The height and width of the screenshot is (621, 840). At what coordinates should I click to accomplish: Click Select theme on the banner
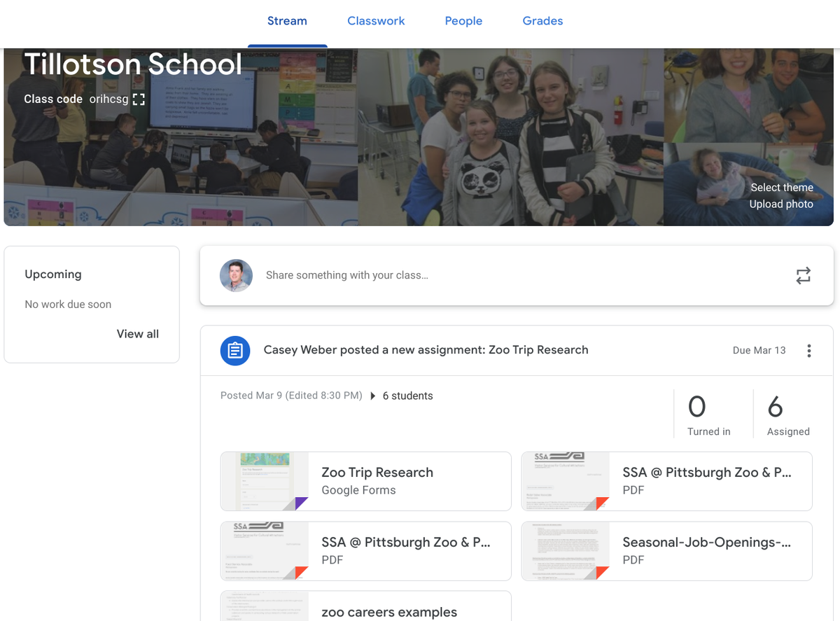[781, 188]
